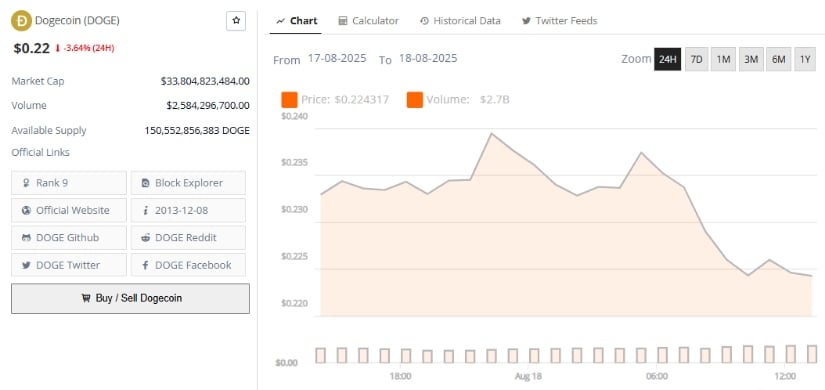Click the clock icon on Historical Data tab

(x=424, y=21)
